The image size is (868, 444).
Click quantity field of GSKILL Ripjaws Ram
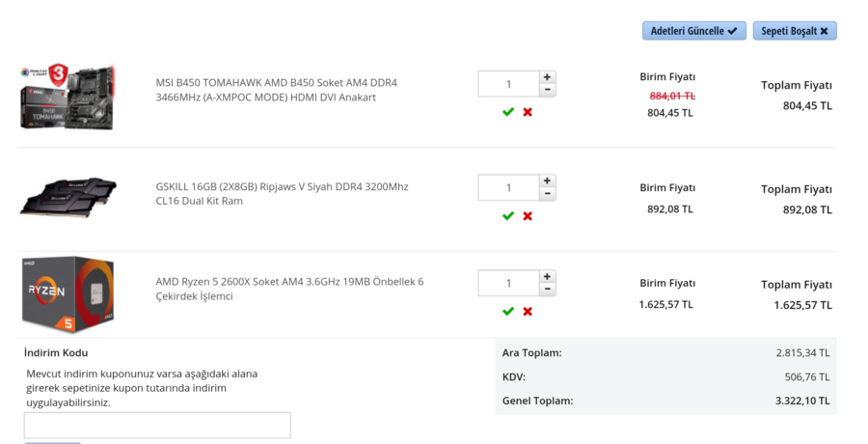(x=508, y=188)
